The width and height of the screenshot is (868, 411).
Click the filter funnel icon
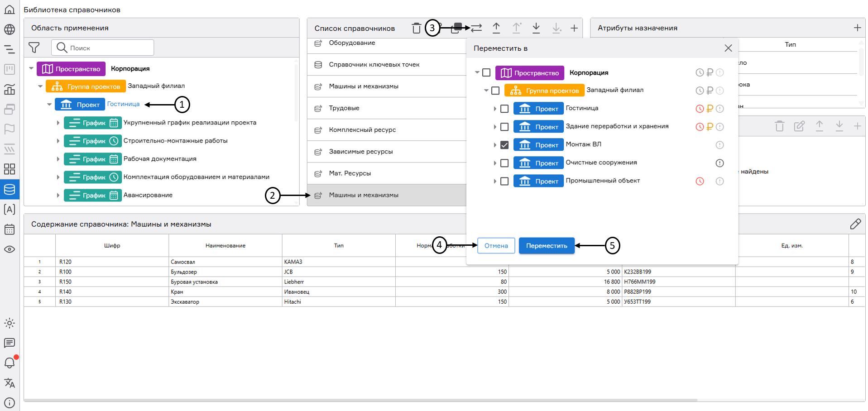coord(34,48)
